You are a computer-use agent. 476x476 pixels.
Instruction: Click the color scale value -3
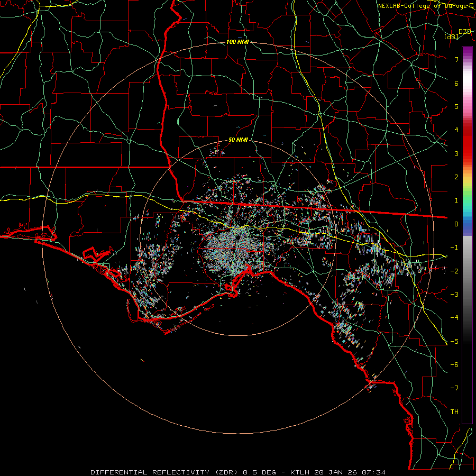coord(454,295)
